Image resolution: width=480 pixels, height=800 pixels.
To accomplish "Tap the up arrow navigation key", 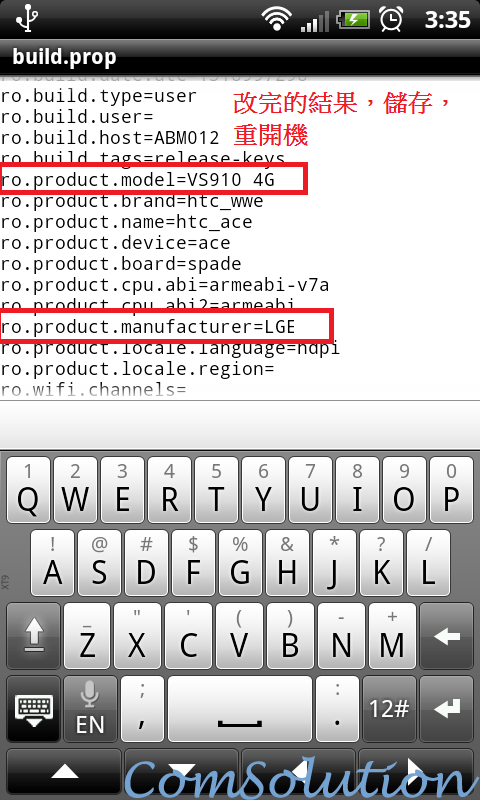I will point(64,771).
